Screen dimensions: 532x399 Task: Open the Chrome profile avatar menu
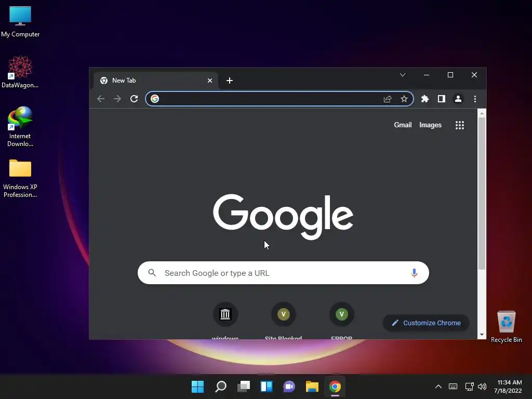pyautogui.click(x=458, y=99)
